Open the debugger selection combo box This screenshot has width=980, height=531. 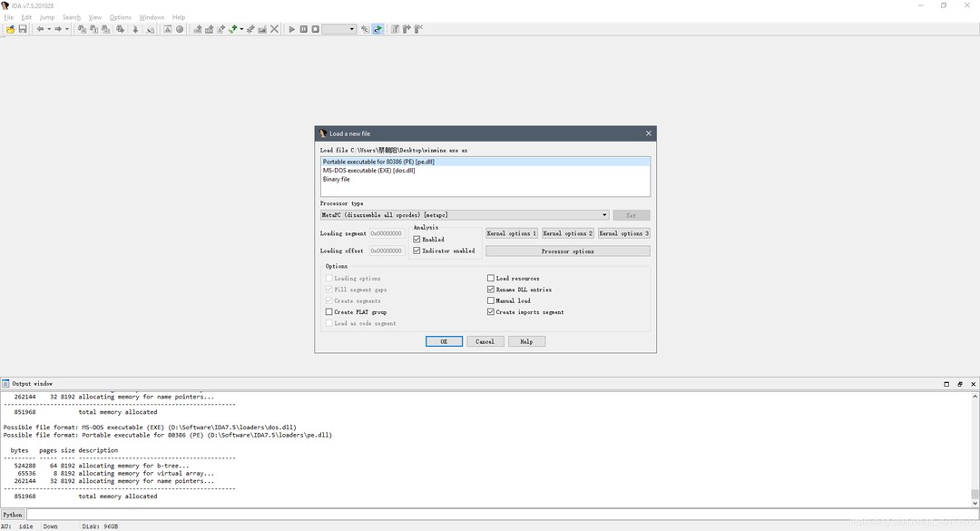338,29
